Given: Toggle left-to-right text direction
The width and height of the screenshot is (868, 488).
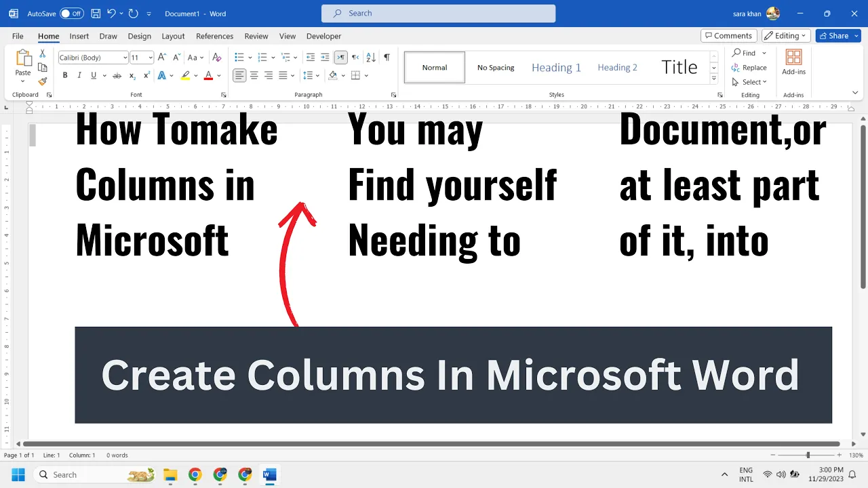Looking at the screenshot, I should pos(340,58).
